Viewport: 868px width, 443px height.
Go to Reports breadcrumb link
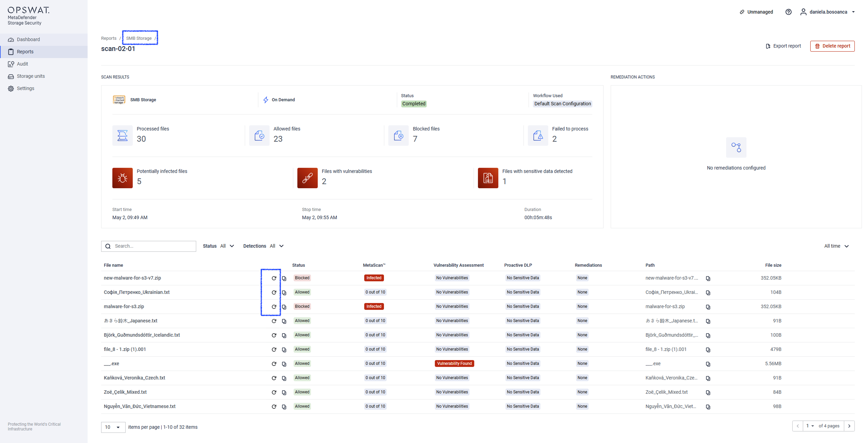109,38
